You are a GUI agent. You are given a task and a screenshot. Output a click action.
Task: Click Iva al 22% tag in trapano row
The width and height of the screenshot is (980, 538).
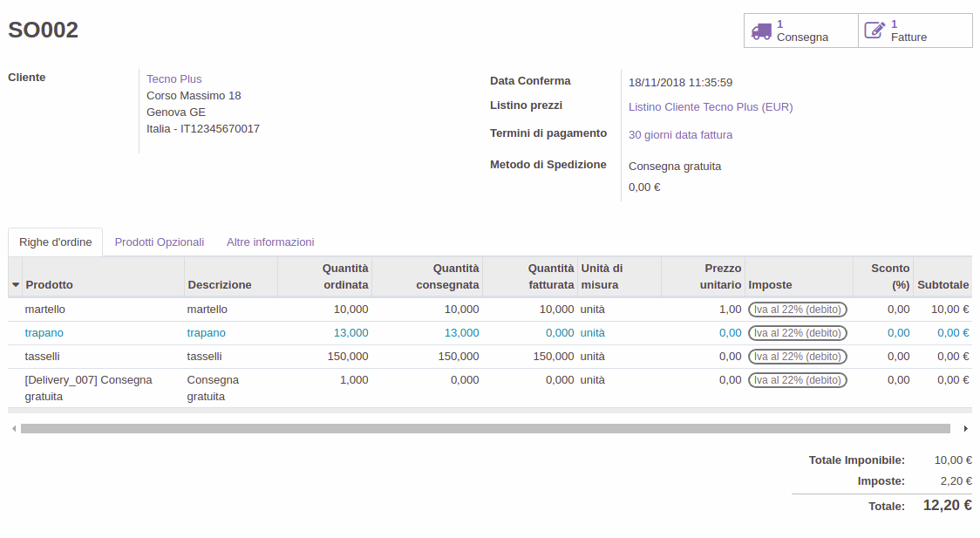pos(798,333)
